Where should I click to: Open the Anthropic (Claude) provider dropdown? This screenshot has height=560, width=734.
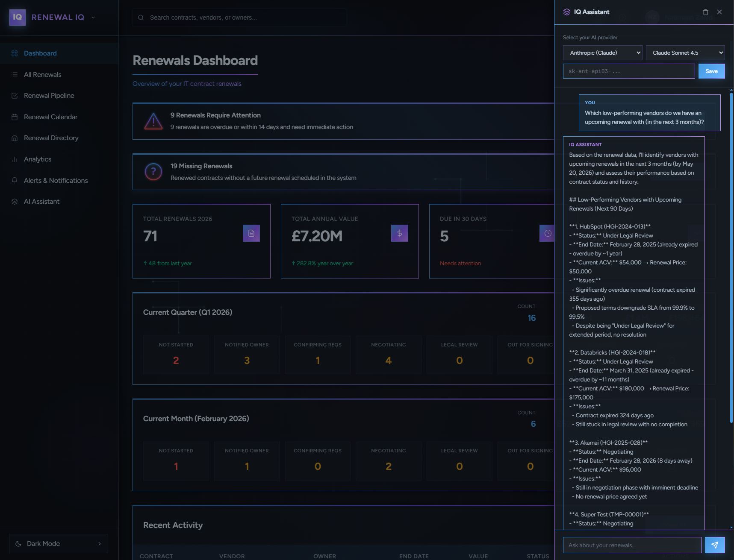[602, 53]
